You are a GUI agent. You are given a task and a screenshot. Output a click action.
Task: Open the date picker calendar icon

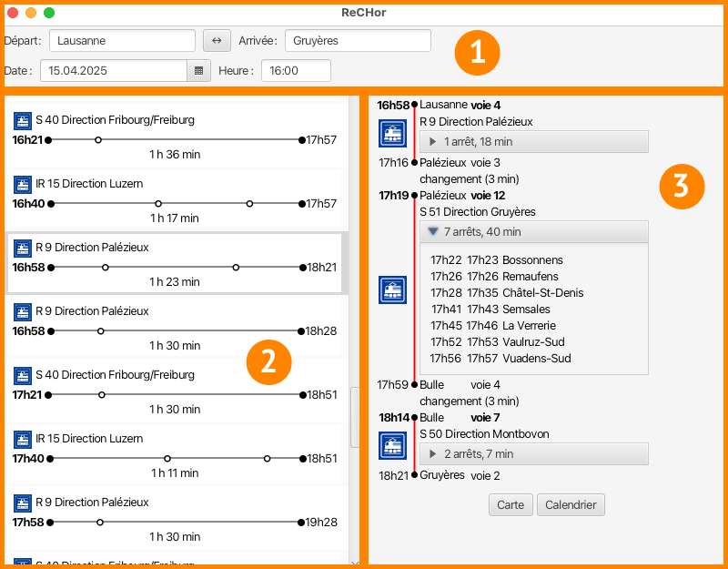click(x=198, y=71)
